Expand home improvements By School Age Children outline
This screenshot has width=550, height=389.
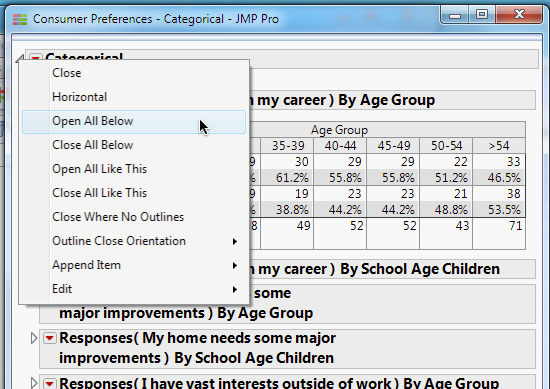click(34, 338)
